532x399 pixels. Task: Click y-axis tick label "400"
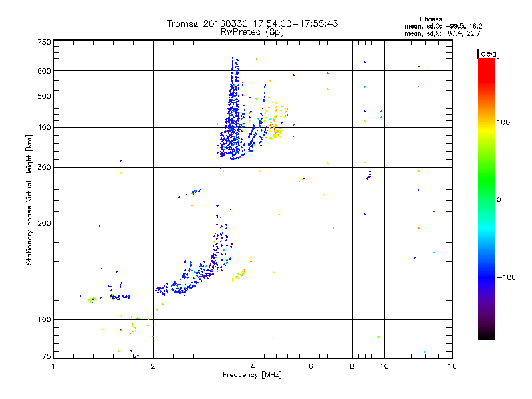point(44,128)
